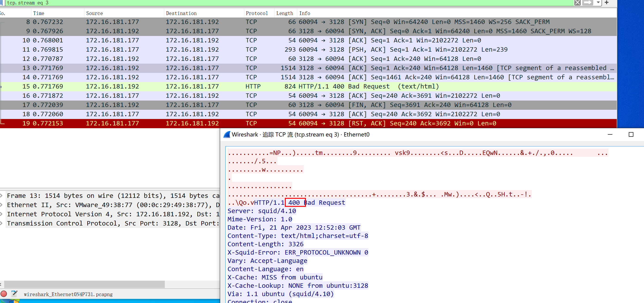The image size is (644, 303).
Task: Clear the display filter with the X icon
Action: tap(577, 3)
